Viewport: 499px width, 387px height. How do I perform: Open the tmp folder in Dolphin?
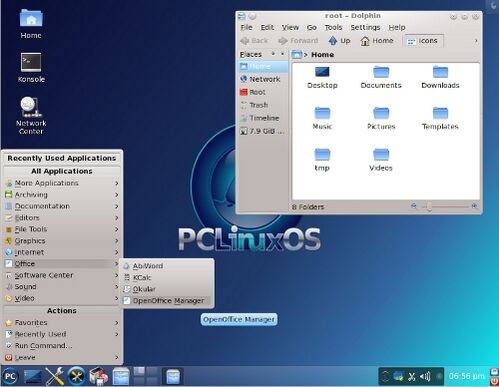click(322, 160)
